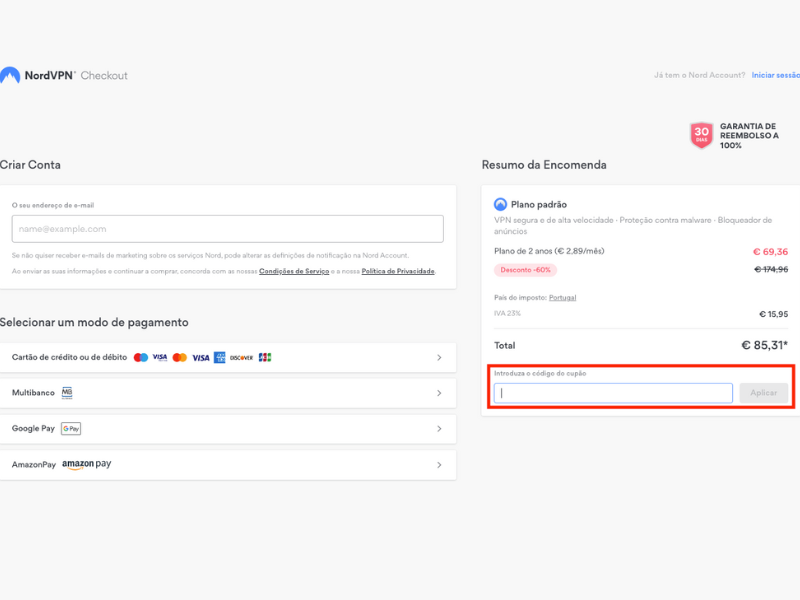Expand the Google Pay payment option
The image size is (800, 600).
[x=228, y=429]
